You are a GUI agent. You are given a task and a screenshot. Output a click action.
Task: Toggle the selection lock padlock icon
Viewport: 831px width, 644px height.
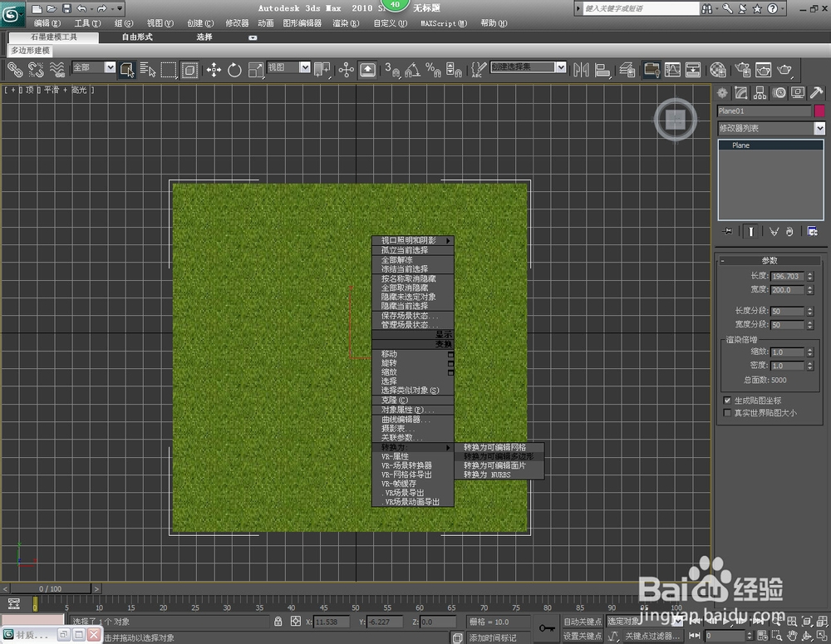278,622
